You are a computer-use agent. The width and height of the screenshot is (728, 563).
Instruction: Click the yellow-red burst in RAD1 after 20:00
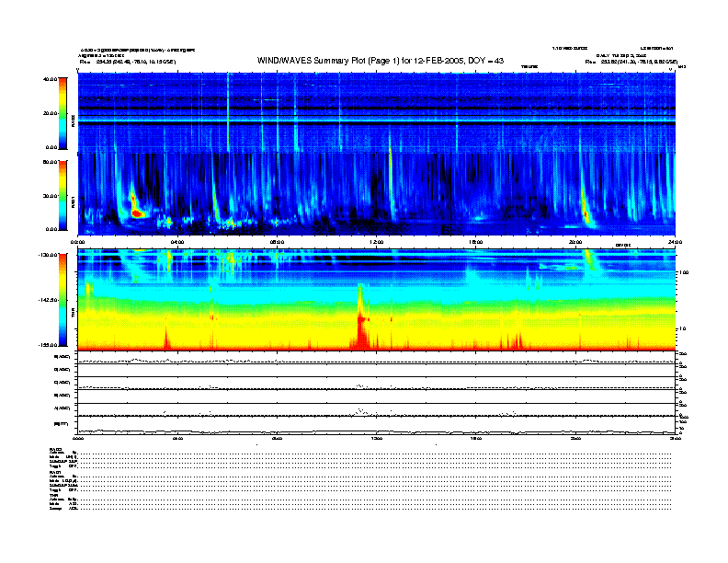coord(586,213)
